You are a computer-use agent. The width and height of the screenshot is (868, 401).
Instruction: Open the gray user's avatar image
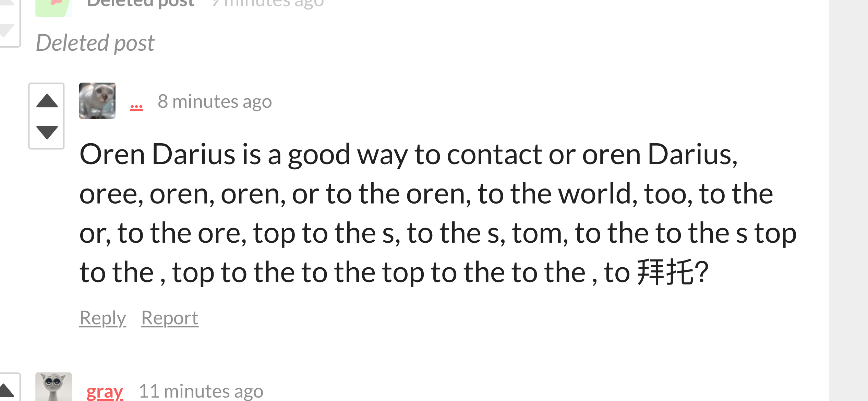pyautogui.click(x=54, y=387)
